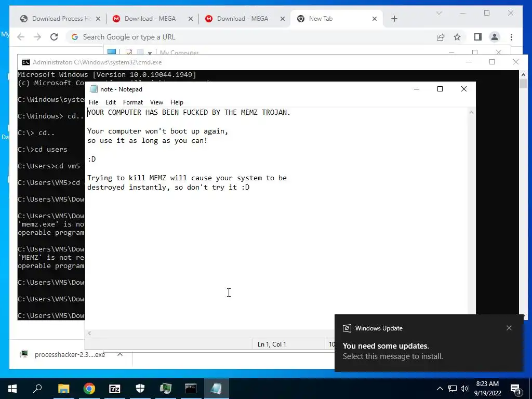Bookmark page with star icon
Viewport: 532px width, 399px height.
[457, 37]
